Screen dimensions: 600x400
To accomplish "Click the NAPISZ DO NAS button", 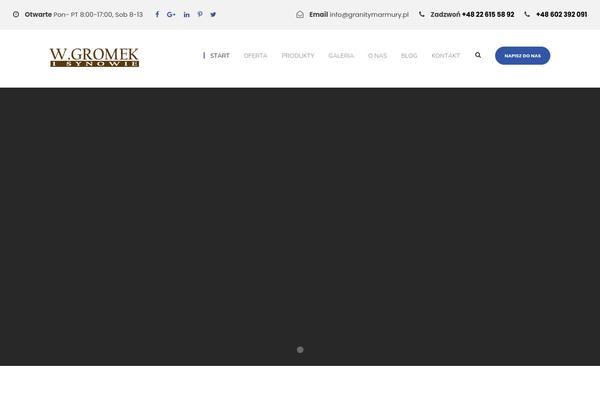I will pos(522,56).
